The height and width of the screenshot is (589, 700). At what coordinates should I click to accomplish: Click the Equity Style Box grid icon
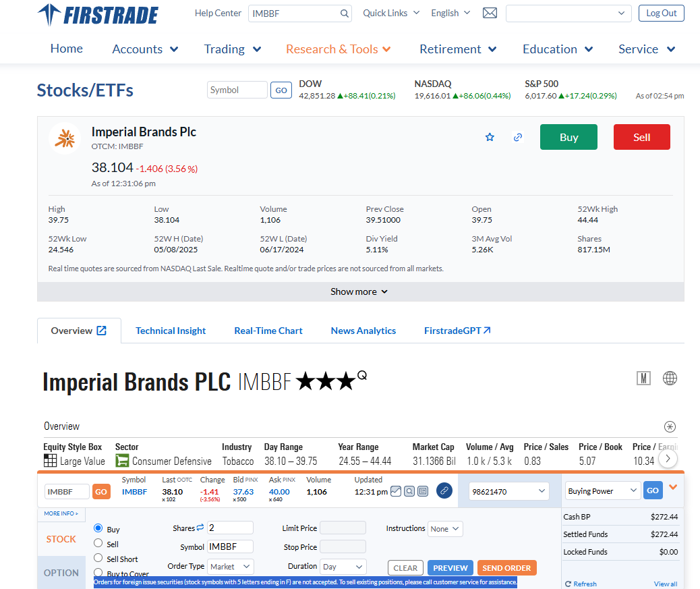click(50, 460)
